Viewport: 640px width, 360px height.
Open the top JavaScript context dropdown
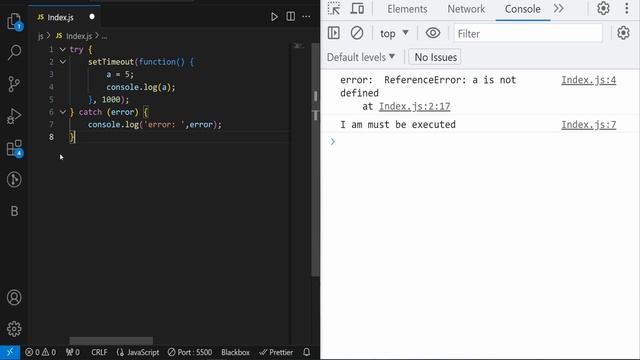[394, 33]
